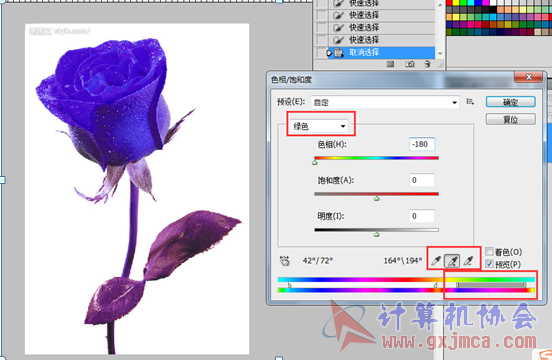Click the gray color range bar between spectrums
552x360 pixels.
click(x=491, y=285)
